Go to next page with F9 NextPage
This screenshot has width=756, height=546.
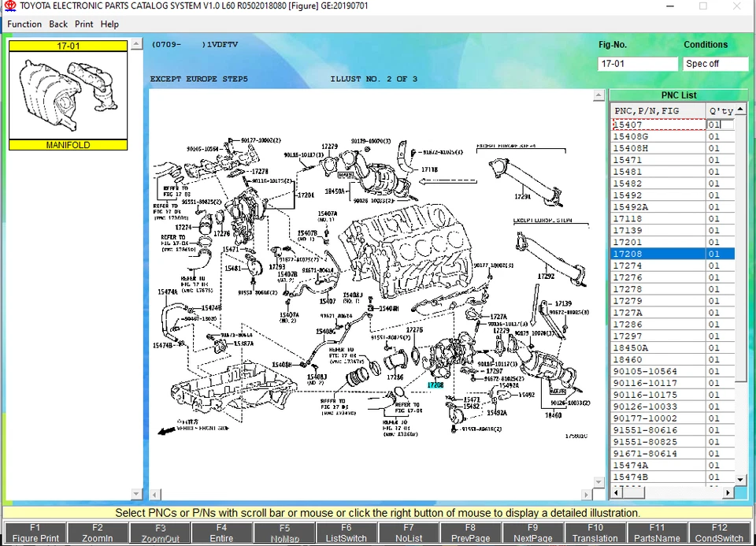[533, 533]
